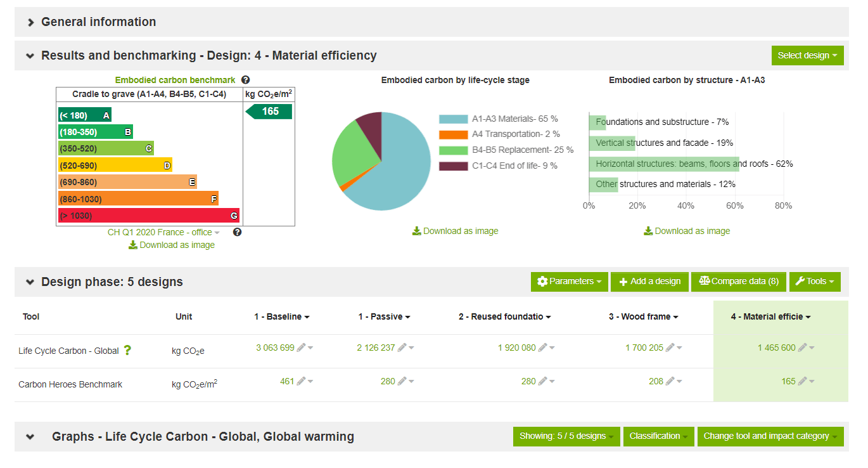Click the B4-B5 Replacement green legend swatch

coord(453,150)
